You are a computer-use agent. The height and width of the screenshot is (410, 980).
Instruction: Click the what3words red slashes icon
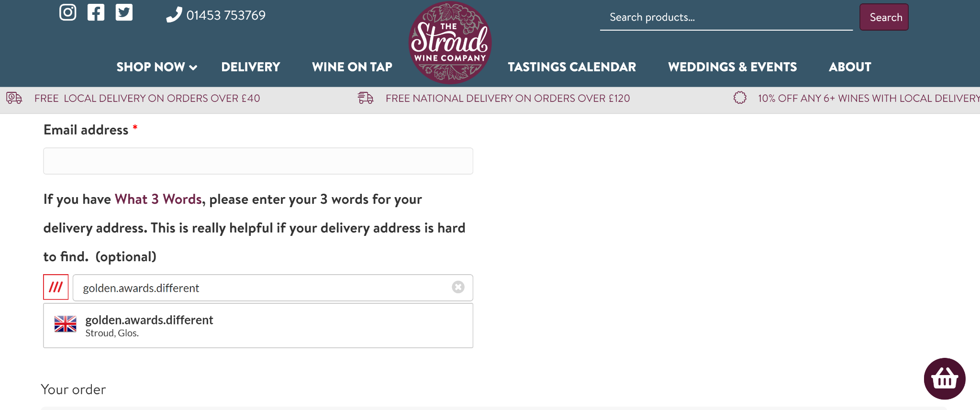point(56,287)
